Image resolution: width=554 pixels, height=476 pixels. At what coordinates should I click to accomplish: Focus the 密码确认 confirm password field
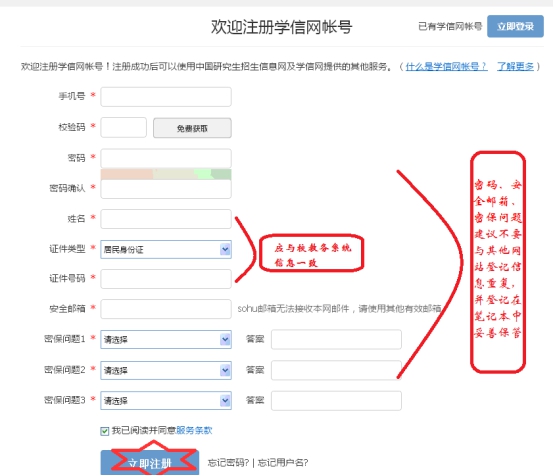(166, 189)
